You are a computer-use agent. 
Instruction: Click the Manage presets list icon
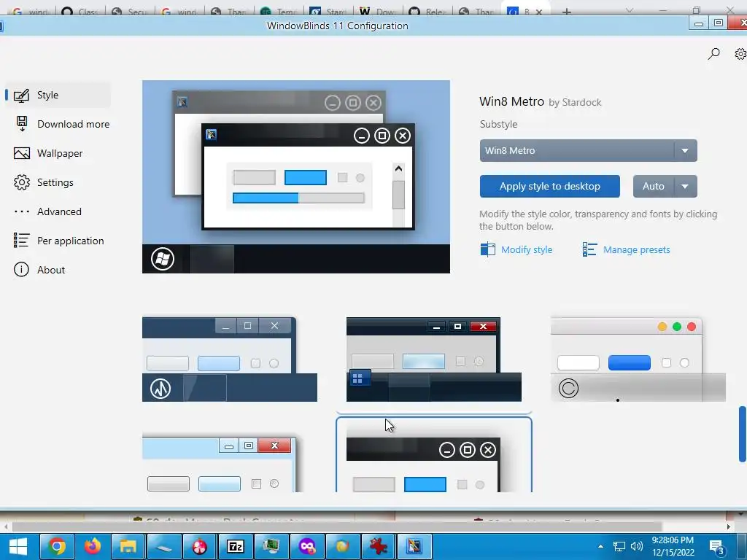589,249
